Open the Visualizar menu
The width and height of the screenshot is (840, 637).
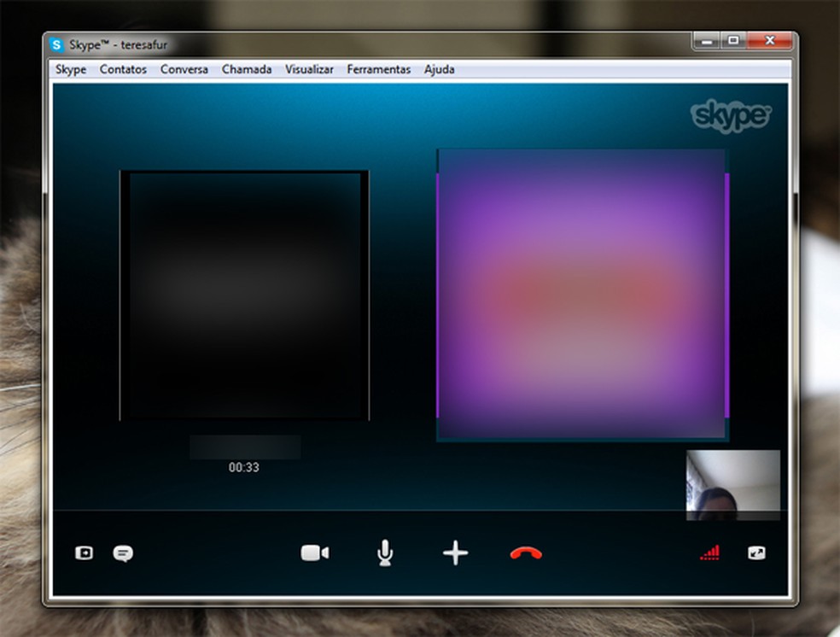click(x=309, y=70)
